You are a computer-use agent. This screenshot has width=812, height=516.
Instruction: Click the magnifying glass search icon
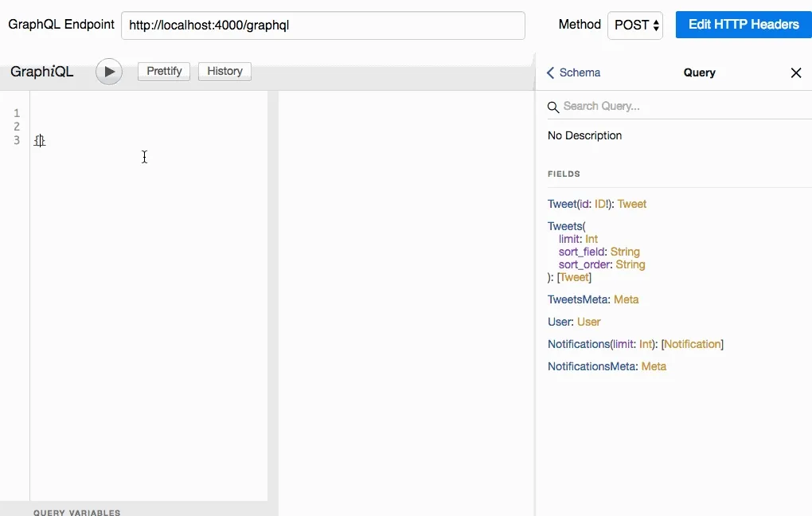[x=553, y=106]
